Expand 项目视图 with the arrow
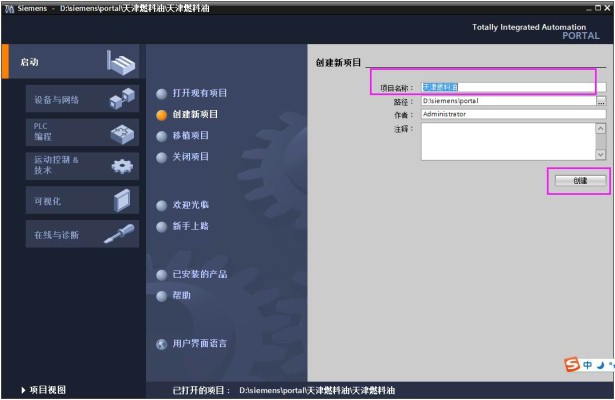 click(x=24, y=390)
